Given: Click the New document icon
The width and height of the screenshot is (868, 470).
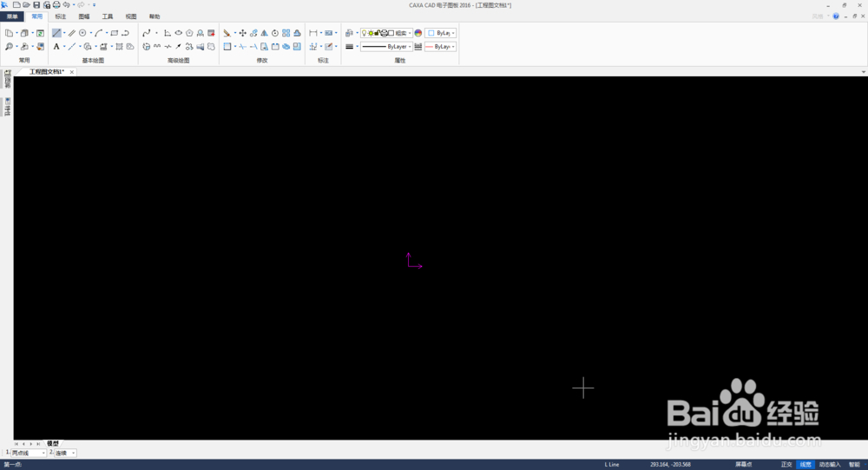Looking at the screenshot, I should 16,5.
